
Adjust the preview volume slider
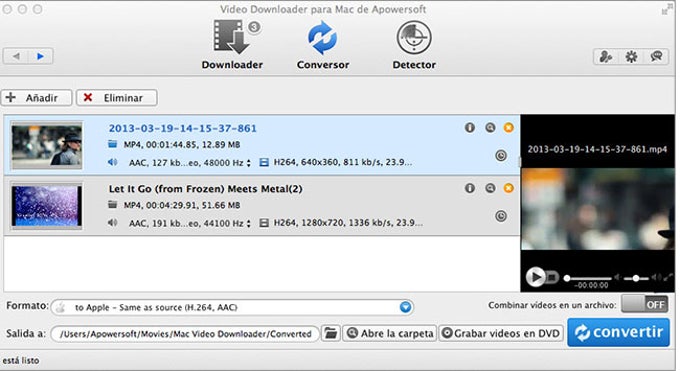coord(636,278)
